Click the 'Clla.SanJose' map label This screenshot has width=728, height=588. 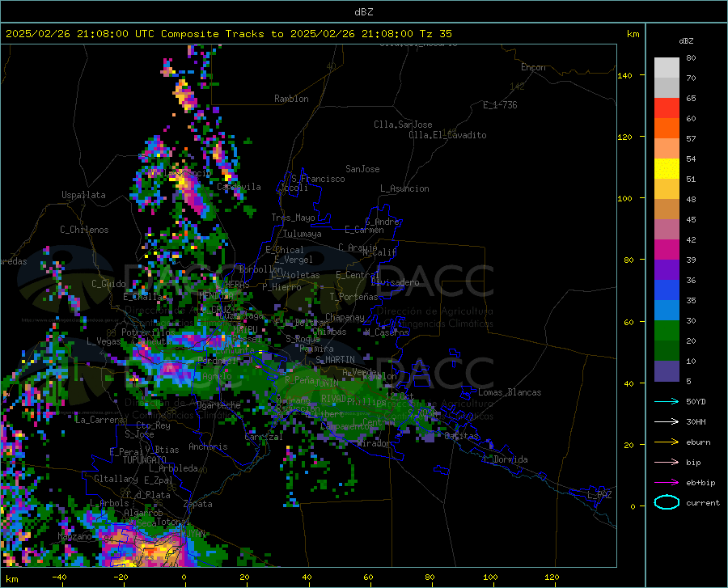coord(403,125)
